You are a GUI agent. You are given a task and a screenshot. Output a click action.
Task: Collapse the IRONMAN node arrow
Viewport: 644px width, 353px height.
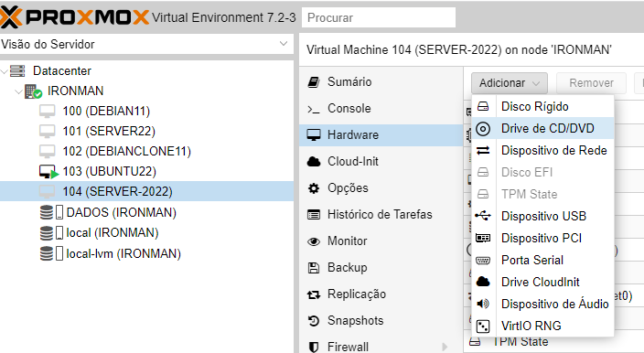point(18,91)
